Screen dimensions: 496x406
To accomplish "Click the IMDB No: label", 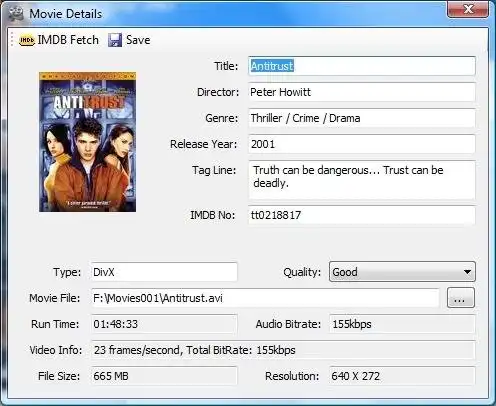I will [x=213, y=215].
